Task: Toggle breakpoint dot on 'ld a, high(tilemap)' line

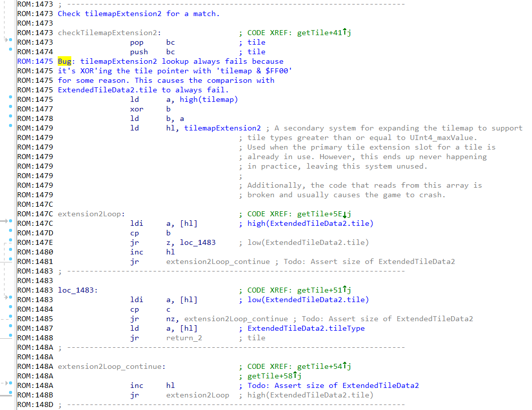Action: [x=11, y=97]
